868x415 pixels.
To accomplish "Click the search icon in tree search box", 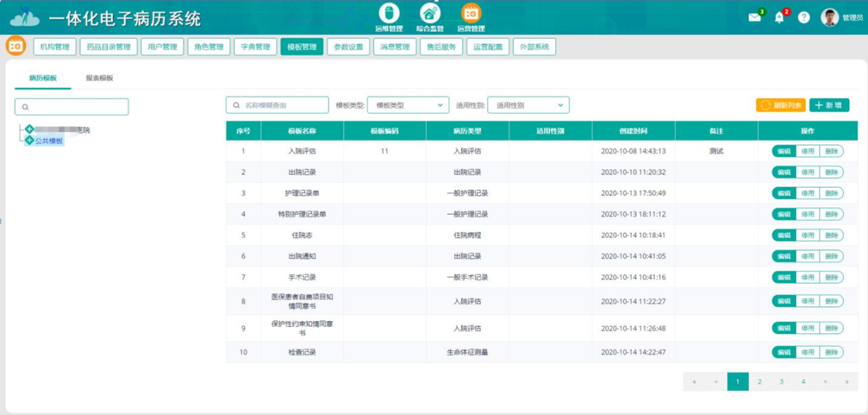I will pyautogui.click(x=25, y=108).
